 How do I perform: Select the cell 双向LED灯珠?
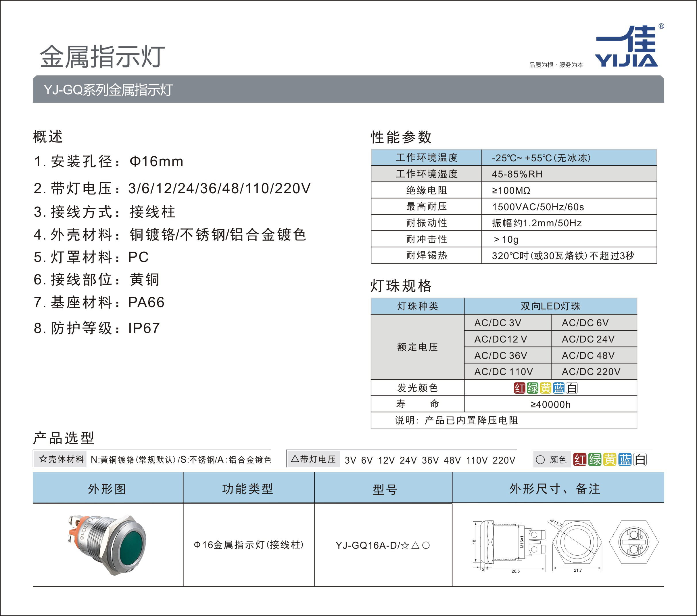click(550, 306)
